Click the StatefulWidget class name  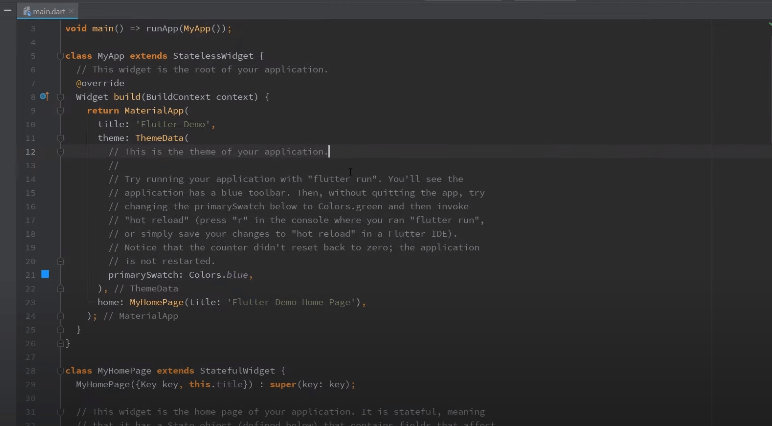point(239,370)
